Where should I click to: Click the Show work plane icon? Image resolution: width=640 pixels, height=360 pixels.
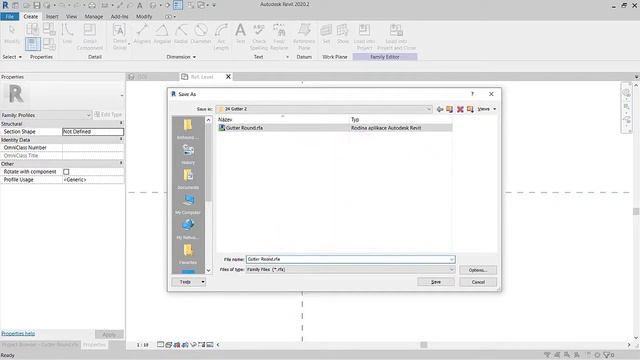point(343,33)
